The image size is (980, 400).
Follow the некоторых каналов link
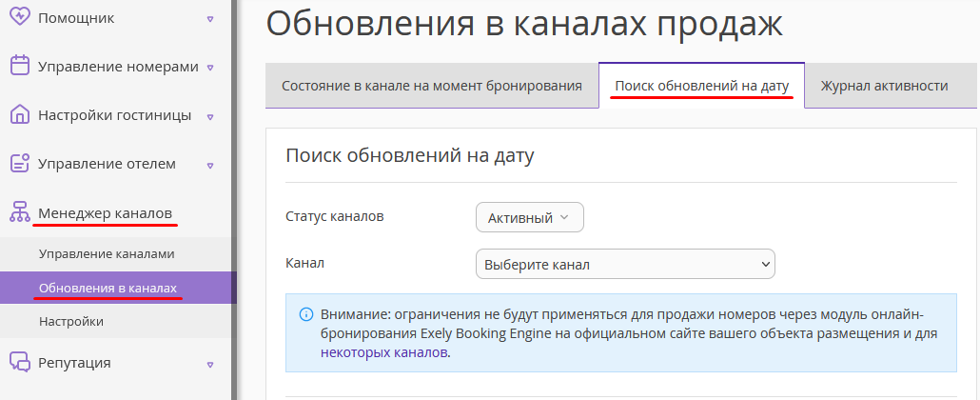pos(383,352)
